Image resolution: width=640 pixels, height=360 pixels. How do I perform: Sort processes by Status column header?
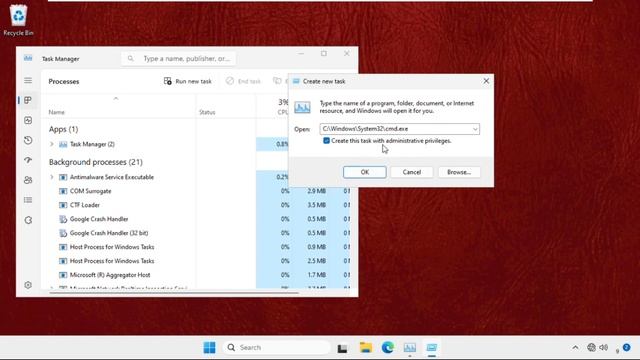click(x=207, y=112)
